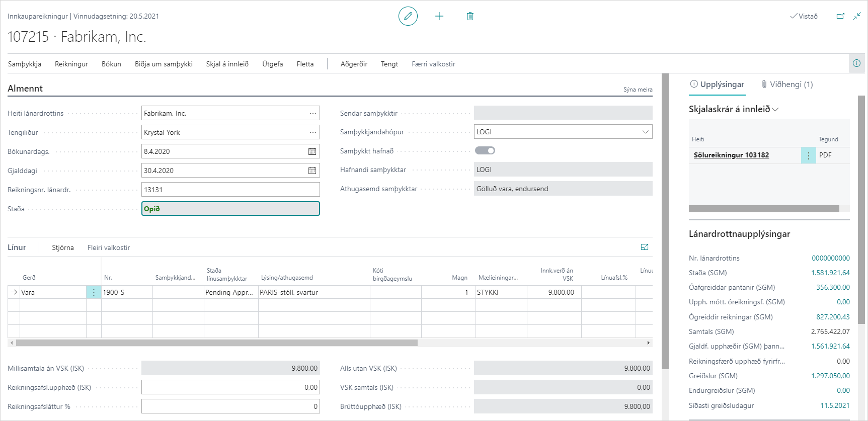The height and width of the screenshot is (421, 868).
Task: Expand the Línur section to full view
Action: pyautogui.click(x=645, y=247)
